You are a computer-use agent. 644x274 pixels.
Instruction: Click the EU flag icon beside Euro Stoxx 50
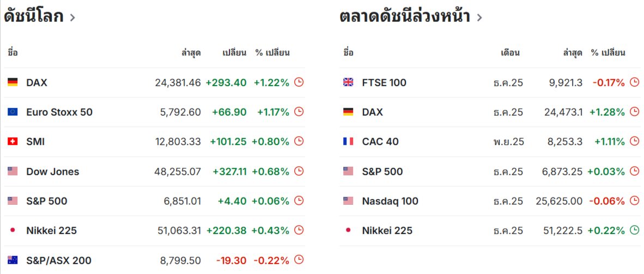tap(13, 112)
